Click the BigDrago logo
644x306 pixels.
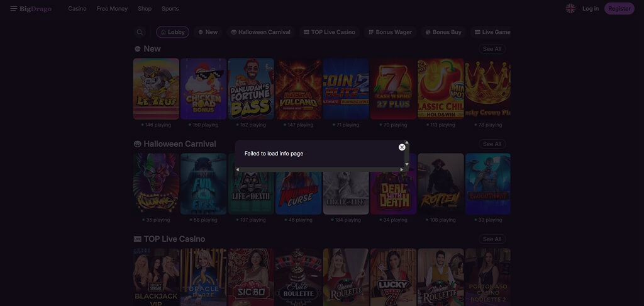(x=36, y=9)
